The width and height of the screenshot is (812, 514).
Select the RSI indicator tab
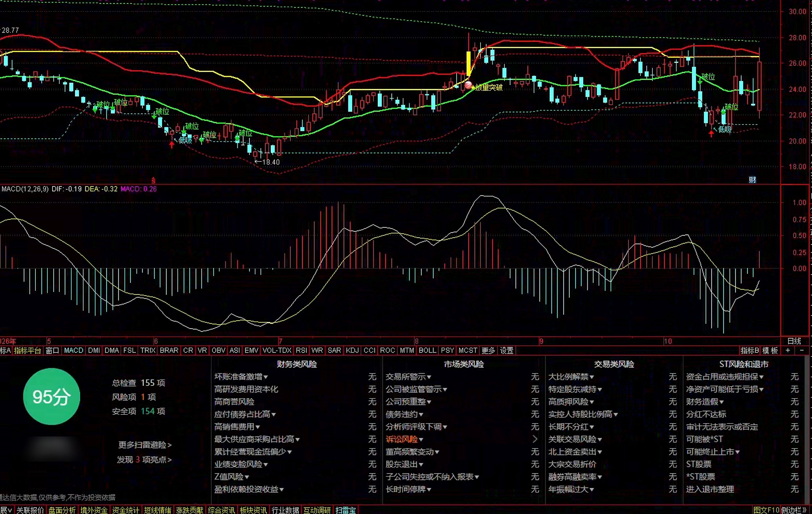click(301, 350)
